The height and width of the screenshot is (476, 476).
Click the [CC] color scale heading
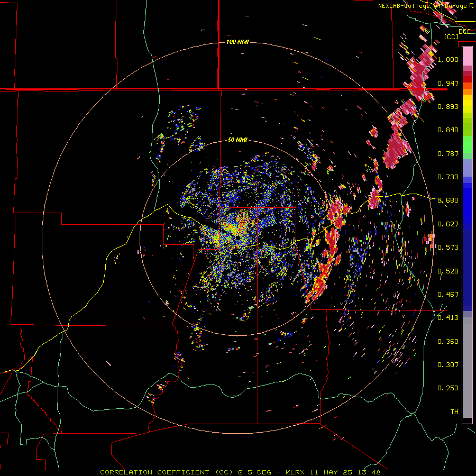click(452, 36)
